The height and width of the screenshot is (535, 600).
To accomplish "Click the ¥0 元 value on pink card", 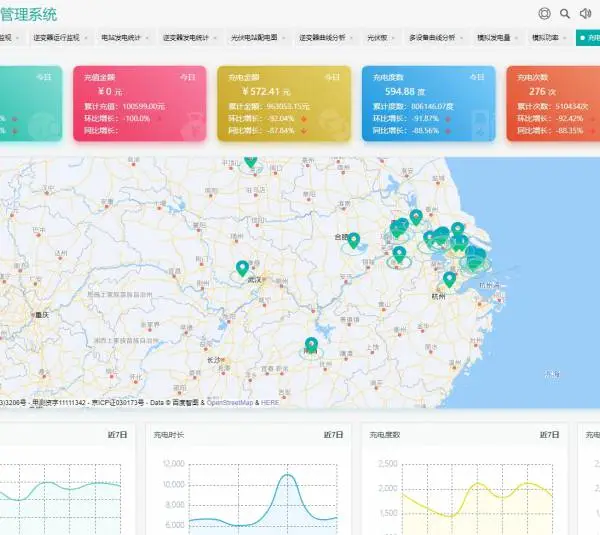I will 111,91.
